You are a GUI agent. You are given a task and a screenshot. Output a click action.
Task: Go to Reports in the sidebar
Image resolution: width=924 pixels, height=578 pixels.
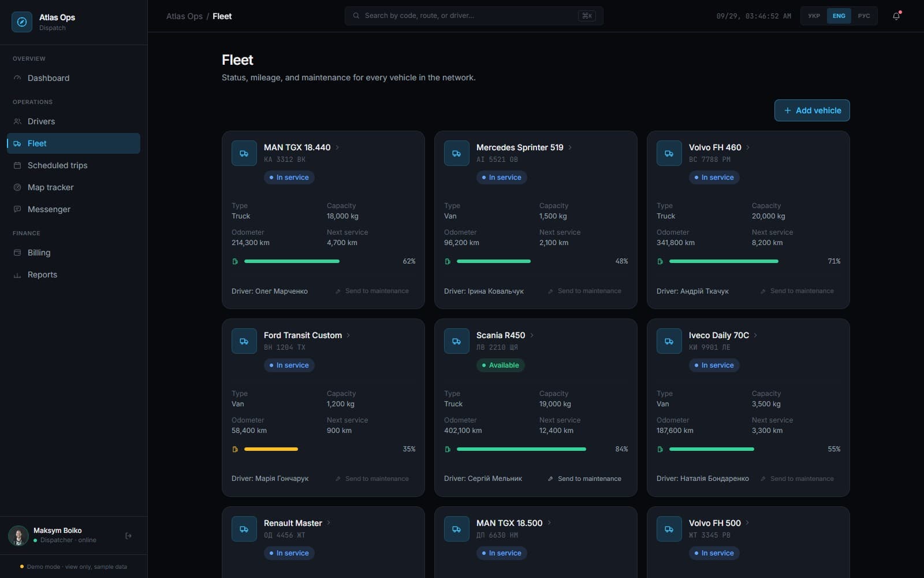(73, 275)
